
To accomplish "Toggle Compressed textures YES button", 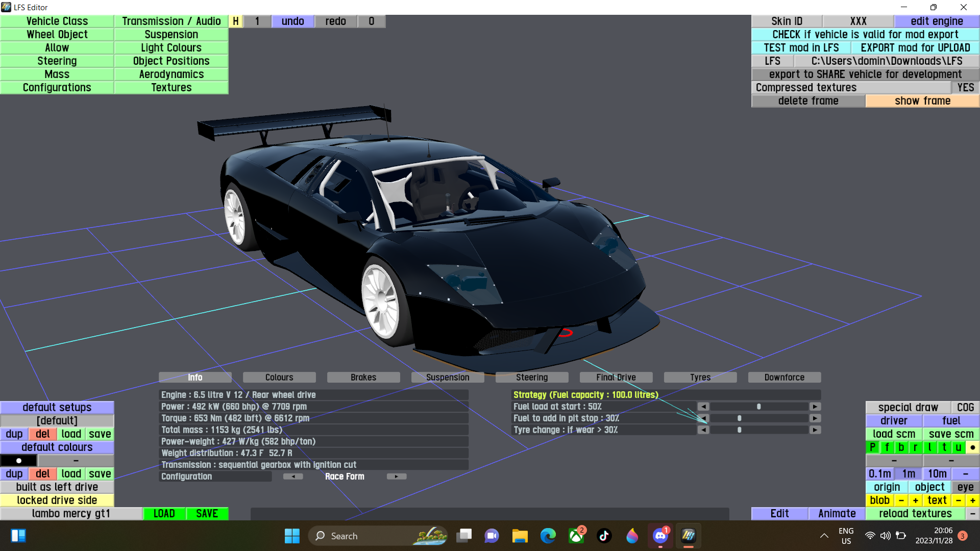I will pos(965,88).
